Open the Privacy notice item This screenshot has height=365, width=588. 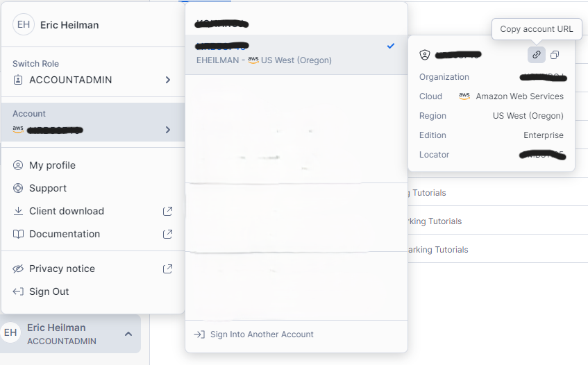(x=62, y=269)
